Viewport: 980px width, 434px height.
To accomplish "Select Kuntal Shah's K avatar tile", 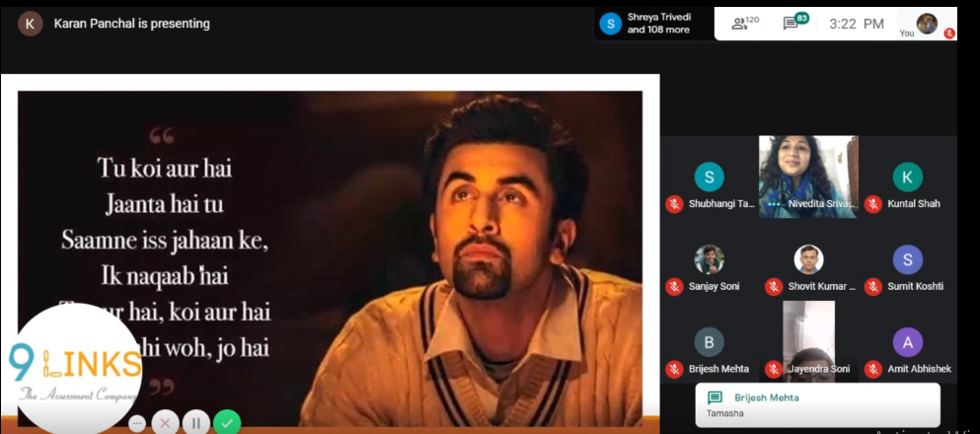I will [x=908, y=177].
